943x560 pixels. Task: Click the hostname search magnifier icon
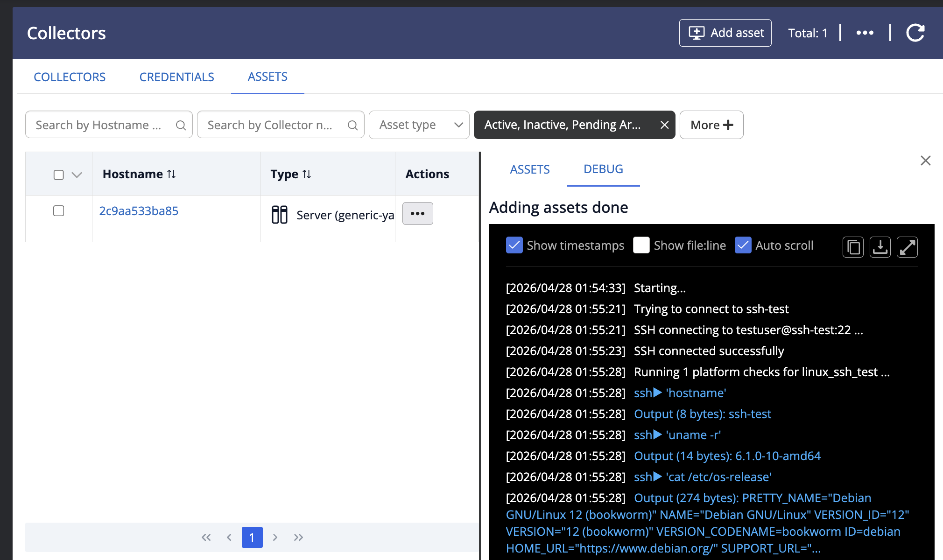click(x=181, y=125)
